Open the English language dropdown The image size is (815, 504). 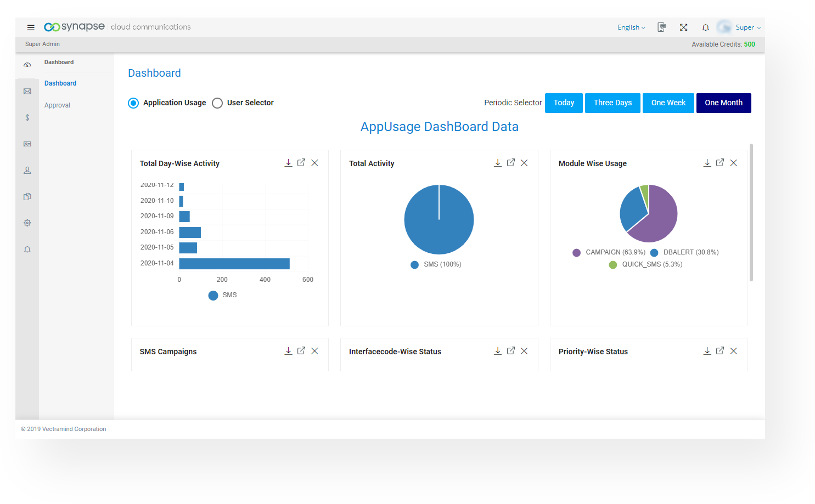click(631, 27)
